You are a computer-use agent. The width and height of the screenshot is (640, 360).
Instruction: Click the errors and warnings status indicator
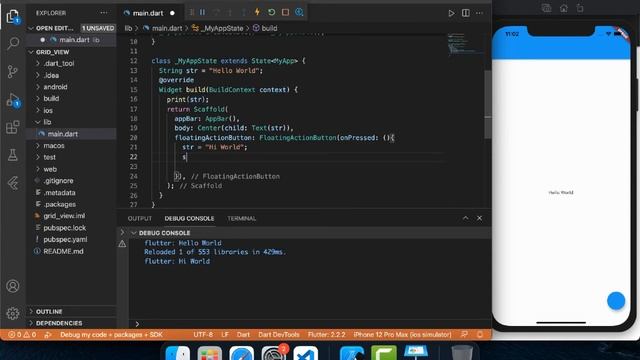pyautogui.click(x=22, y=335)
